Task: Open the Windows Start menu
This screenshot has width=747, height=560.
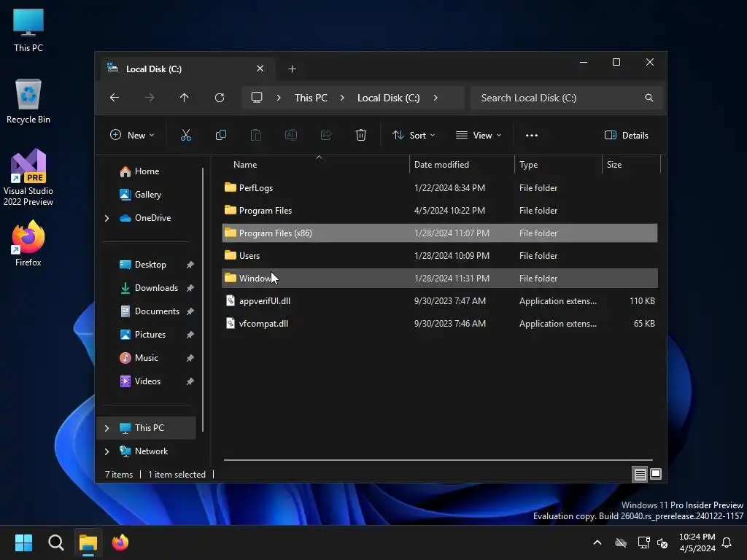Action: point(23,542)
